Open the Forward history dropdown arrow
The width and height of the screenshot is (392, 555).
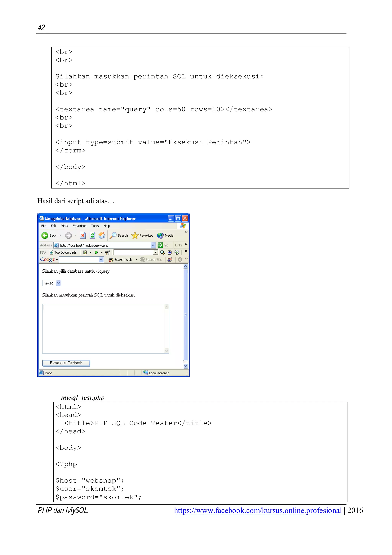click(x=76, y=235)
